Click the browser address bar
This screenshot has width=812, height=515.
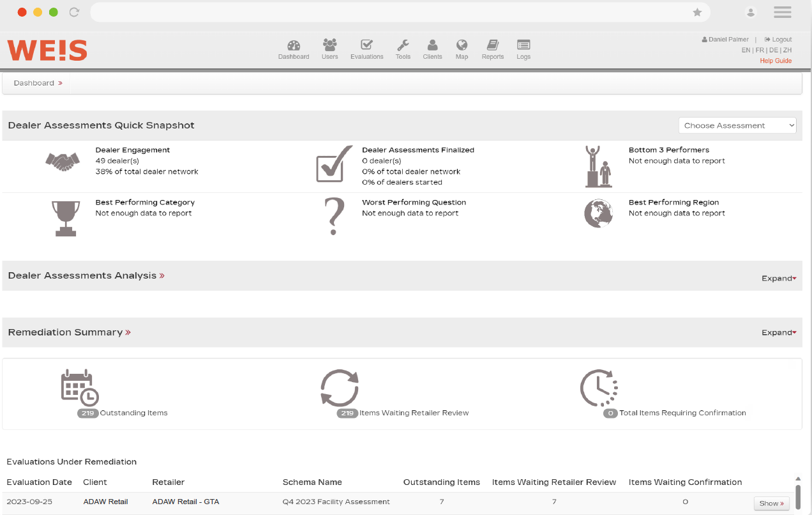389,12
